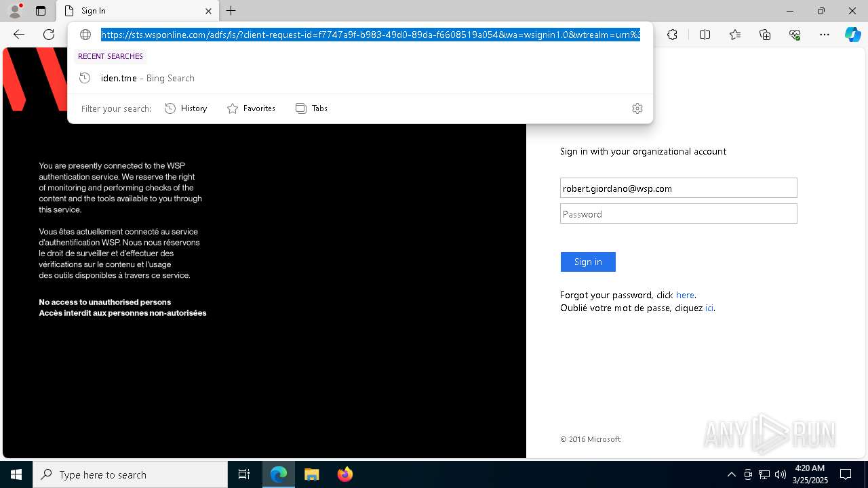Focus the Password input field

click(678, 214)
